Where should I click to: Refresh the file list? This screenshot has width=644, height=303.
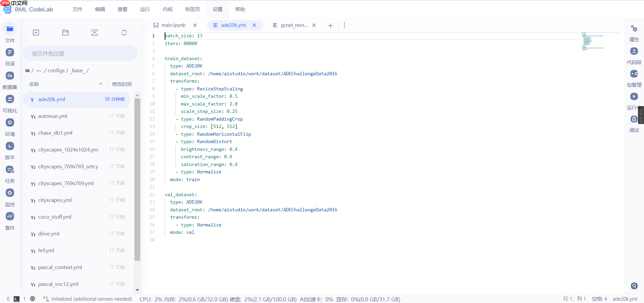click(x=124, y=33)
